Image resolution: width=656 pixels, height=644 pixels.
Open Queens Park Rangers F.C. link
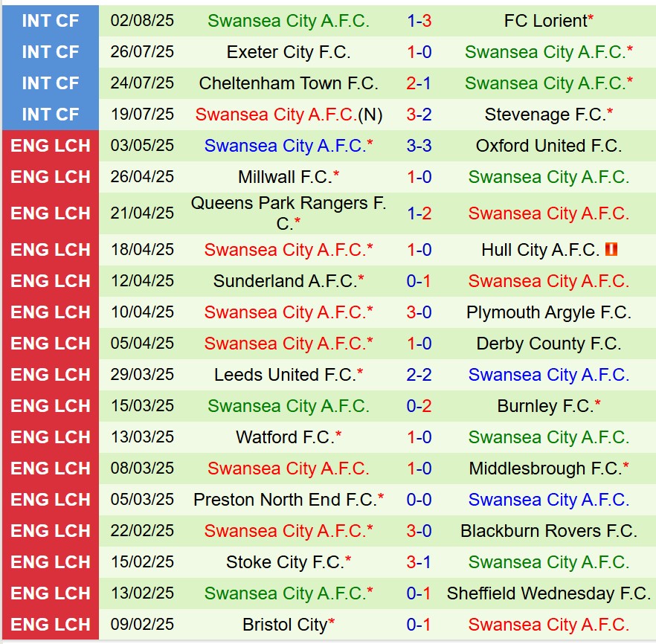tap(288, 213)
